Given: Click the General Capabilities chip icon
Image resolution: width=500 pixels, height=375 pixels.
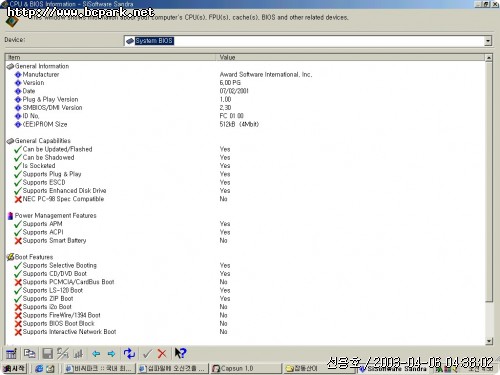Looking at the screenshot, I should [x=10, y=141].
